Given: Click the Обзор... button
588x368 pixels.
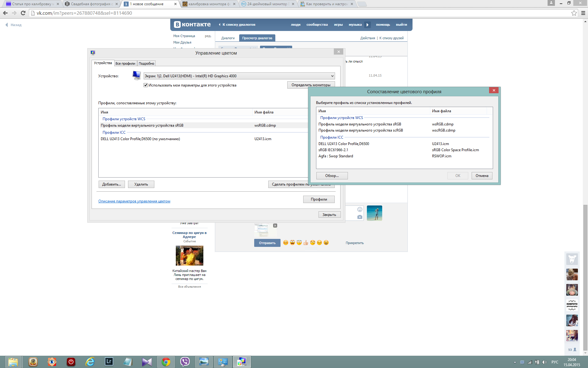Looking at the screenshot, I should pos(332,176).
